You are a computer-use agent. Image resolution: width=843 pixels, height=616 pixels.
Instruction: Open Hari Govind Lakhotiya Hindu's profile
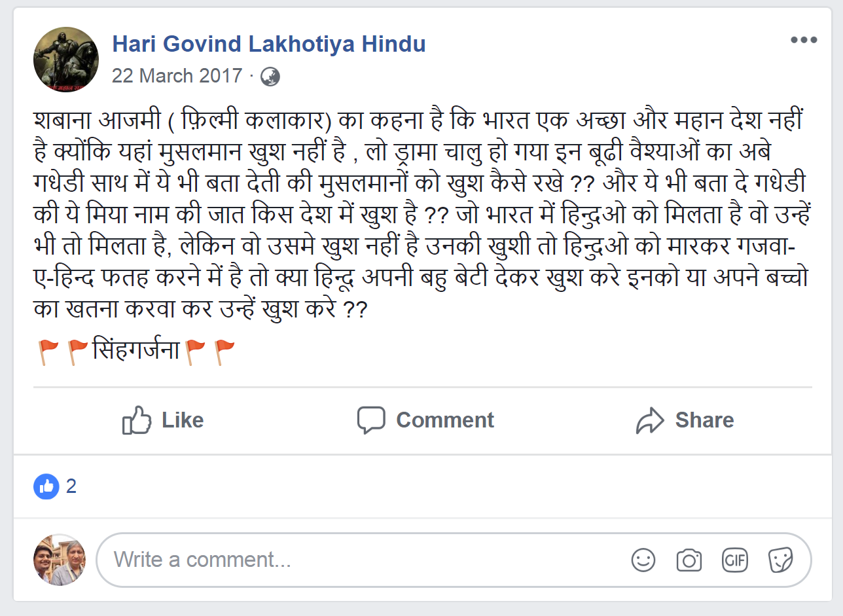(268, 44)
